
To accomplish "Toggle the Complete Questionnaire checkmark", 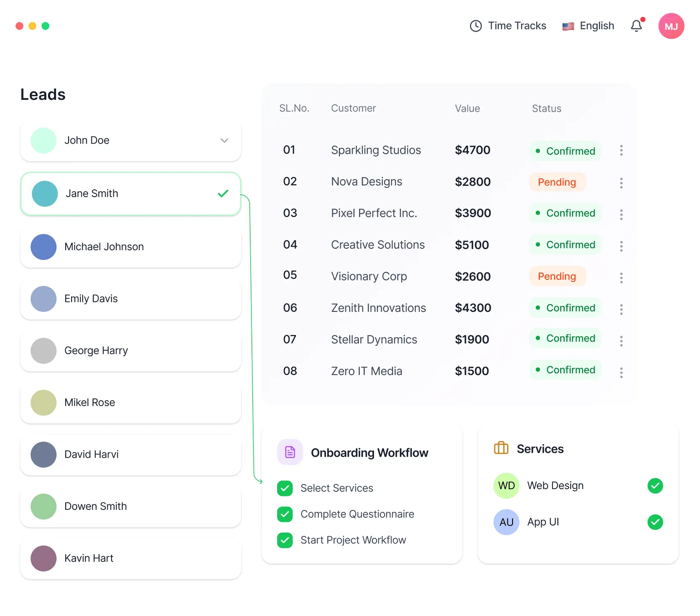I will (x=285, y=514).
